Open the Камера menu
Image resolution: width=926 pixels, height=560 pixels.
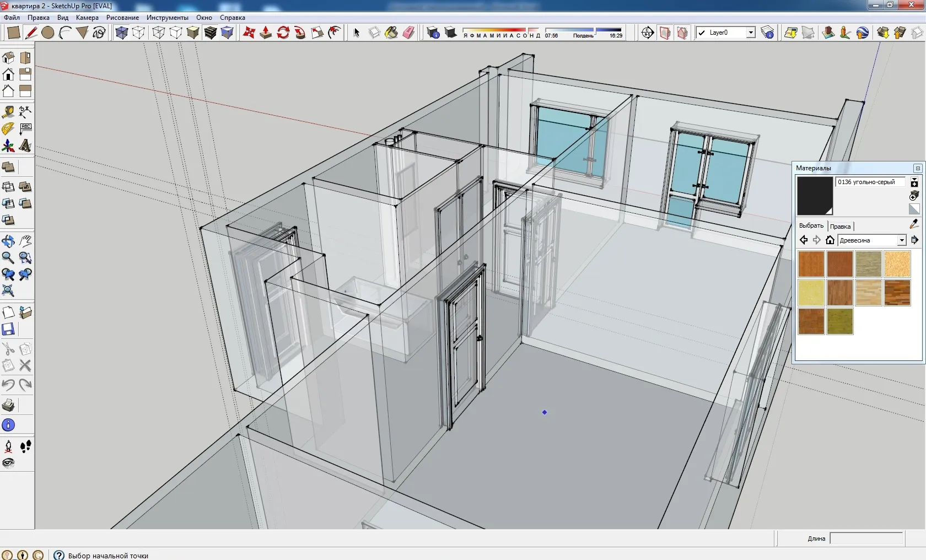pyautogui.click(x=87, y=18)
